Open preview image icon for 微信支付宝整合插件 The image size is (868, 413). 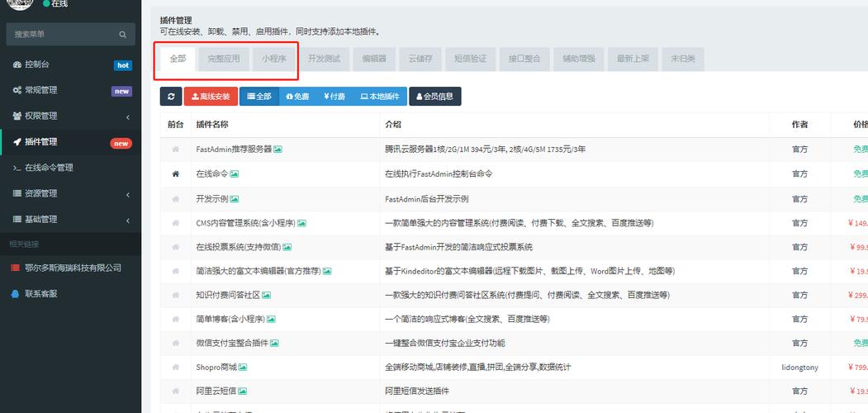click(274, 344)
